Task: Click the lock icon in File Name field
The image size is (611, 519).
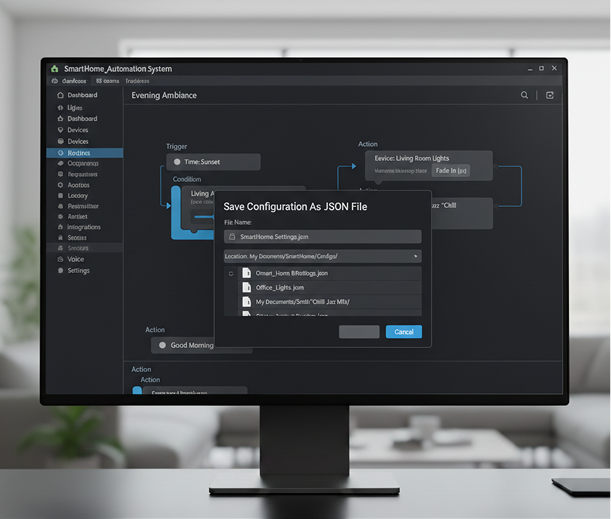Action: pyautogui.click(x=232, y=237)
